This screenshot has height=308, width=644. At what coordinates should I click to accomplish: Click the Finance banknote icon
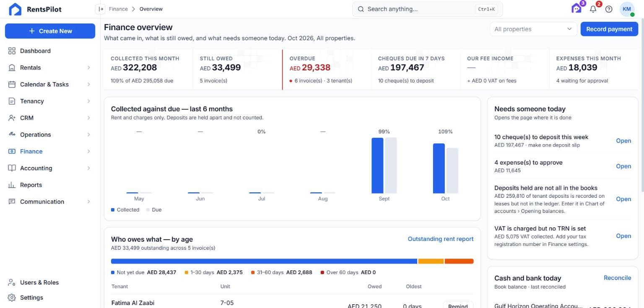12,151
